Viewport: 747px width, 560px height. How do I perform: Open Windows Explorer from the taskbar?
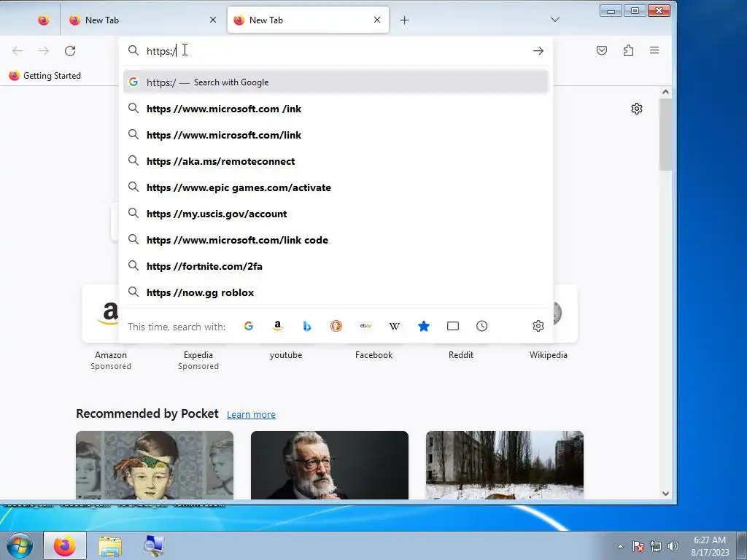pyautogui.click(x=111, y=546)
